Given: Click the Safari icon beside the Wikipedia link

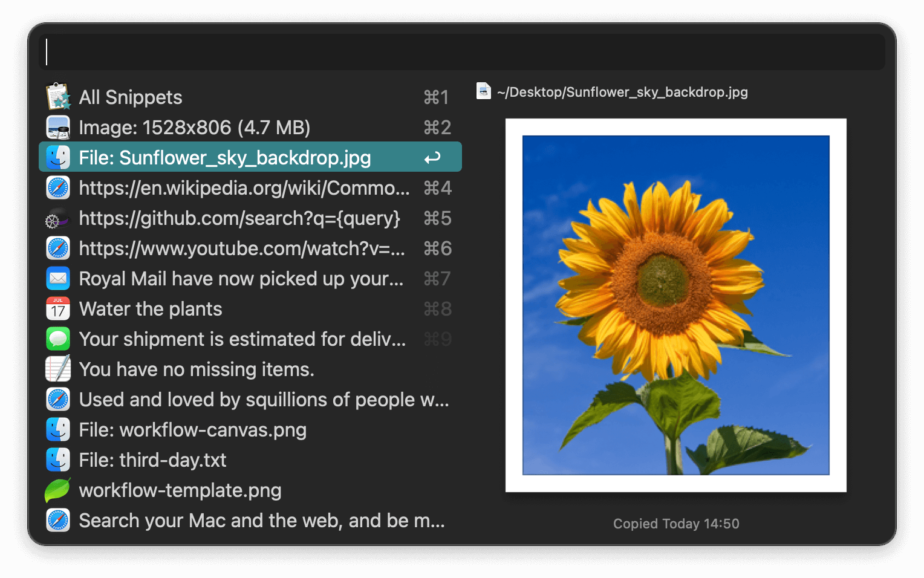Looking at the screenshot, I should point(57,187).
